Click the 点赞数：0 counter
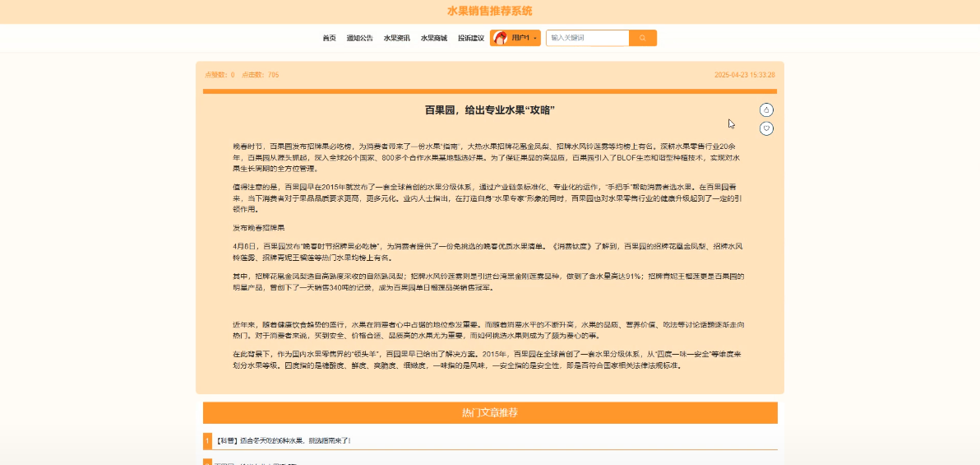This screenshot has height=465, width=980. 220,75
